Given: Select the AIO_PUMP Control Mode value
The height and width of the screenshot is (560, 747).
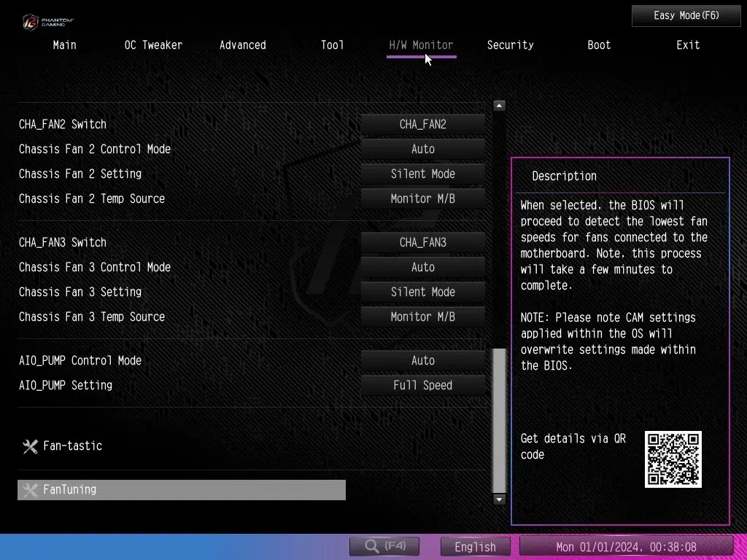Looking at the screenshot, I should 423,361.
